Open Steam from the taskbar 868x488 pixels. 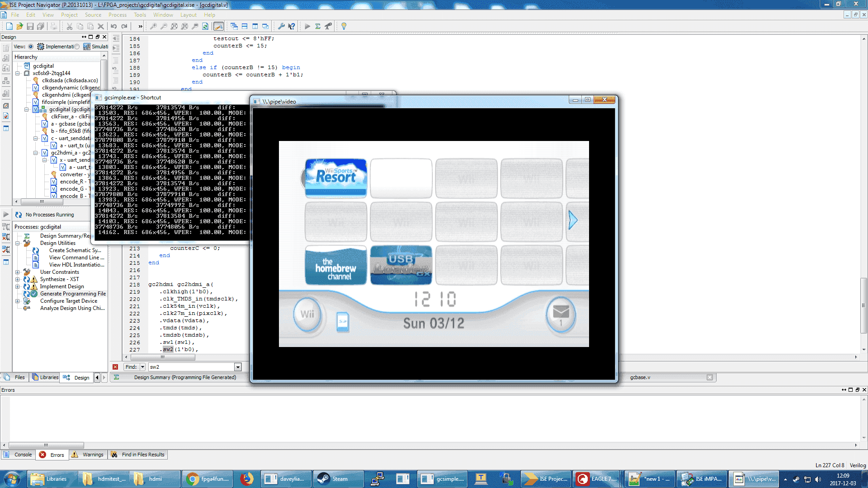coord(338,479)
